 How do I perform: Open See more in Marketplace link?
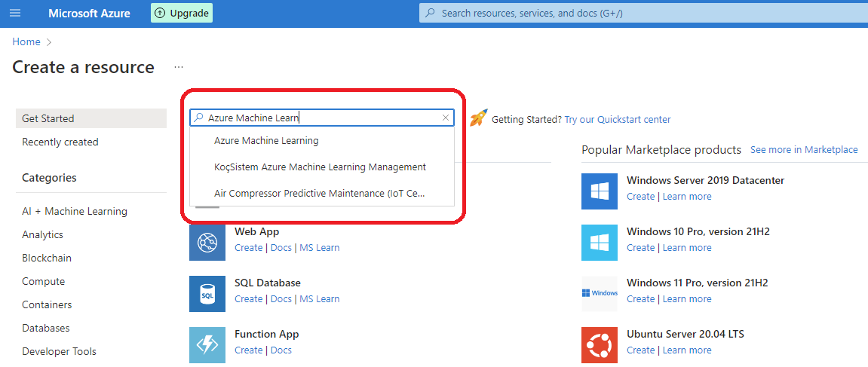click(804, 149)
